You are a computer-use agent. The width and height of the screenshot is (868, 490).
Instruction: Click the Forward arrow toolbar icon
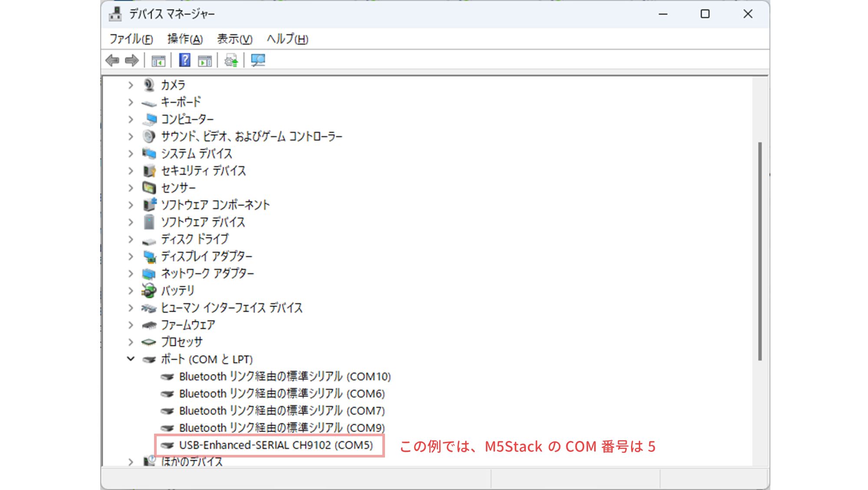click(132, 60)
